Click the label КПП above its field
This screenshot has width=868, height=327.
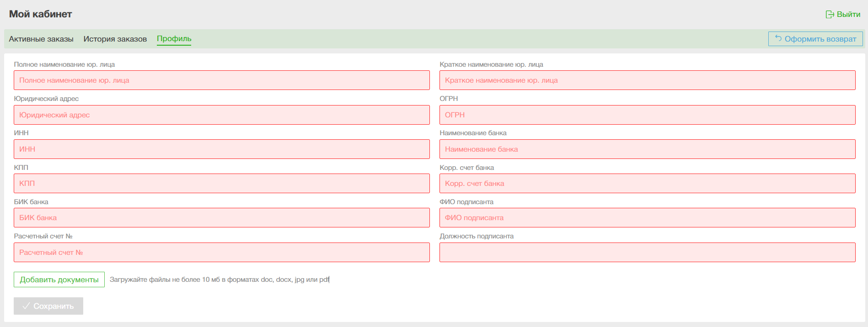[21, 168]
